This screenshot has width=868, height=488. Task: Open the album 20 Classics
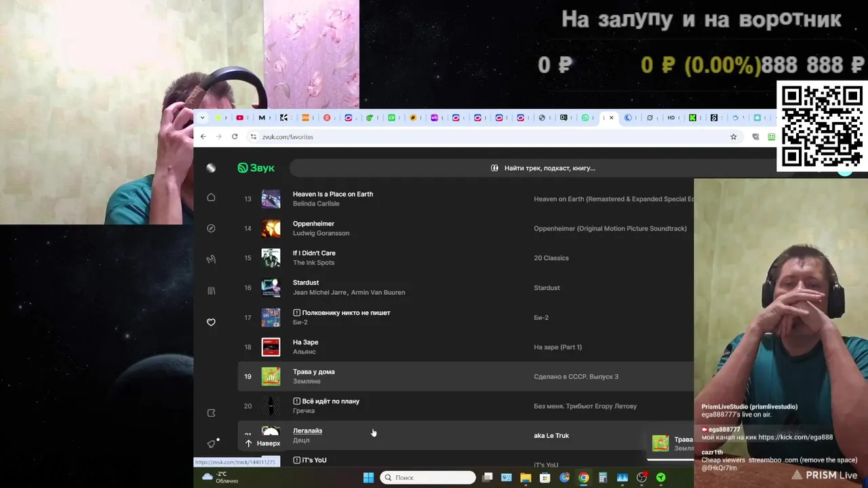coord(551,258)
